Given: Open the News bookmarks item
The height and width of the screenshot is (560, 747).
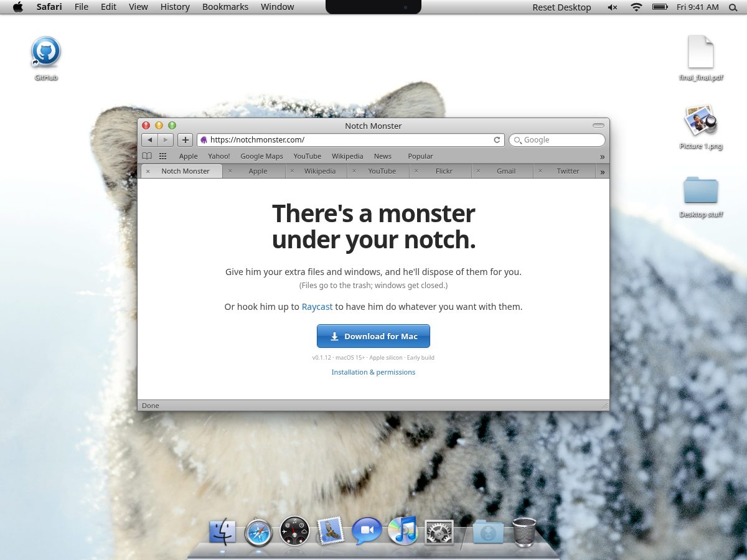Looking at the screenshot, I should click(x=383, y=156).
